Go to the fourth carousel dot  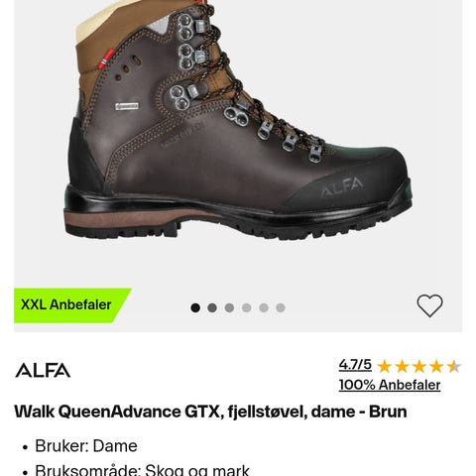coord(246,307)
